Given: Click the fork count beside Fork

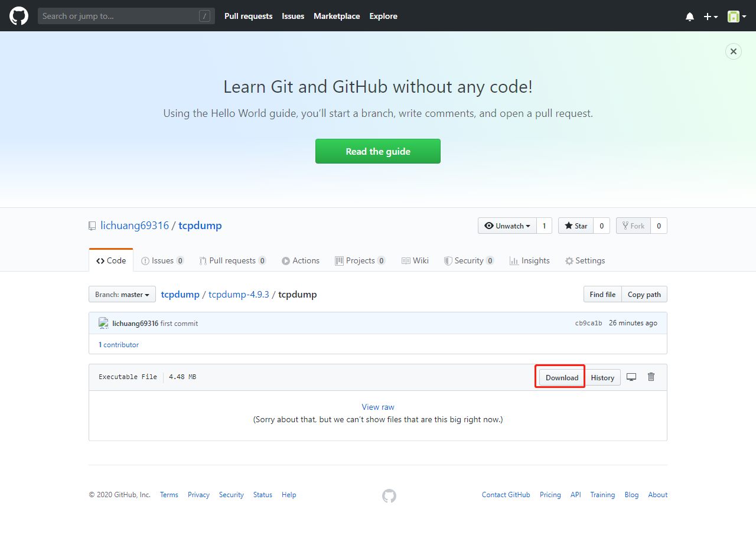Looking at the screenshot, I should click(x=659, y=226).
